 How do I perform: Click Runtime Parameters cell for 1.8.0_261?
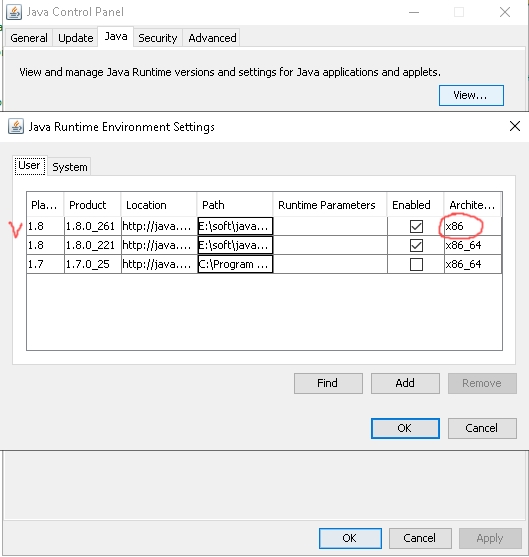(330, 226)
